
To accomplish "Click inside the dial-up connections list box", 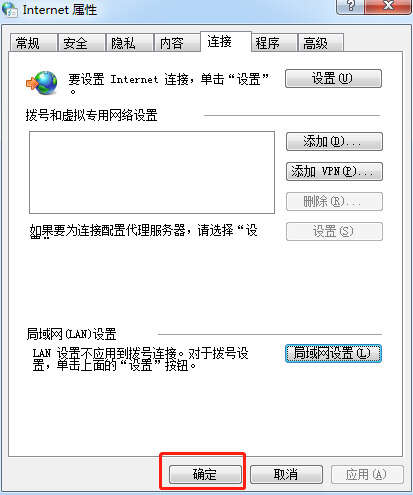I will pos(152,172).
